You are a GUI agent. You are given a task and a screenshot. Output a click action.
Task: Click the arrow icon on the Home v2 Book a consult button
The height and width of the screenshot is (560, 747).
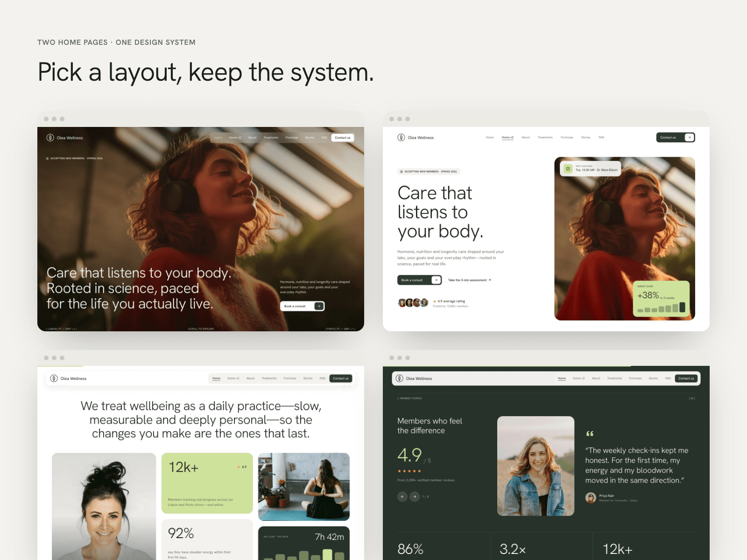tap(436, 280)
